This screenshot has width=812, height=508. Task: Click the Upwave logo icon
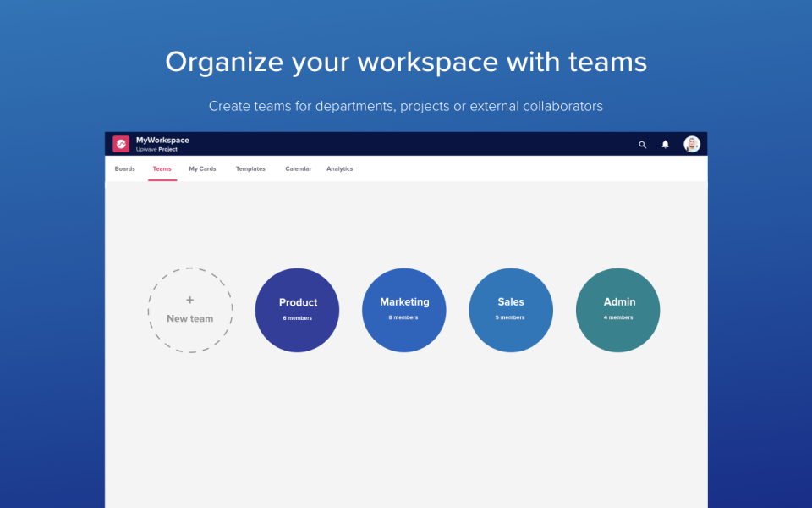tap(121, 144)
